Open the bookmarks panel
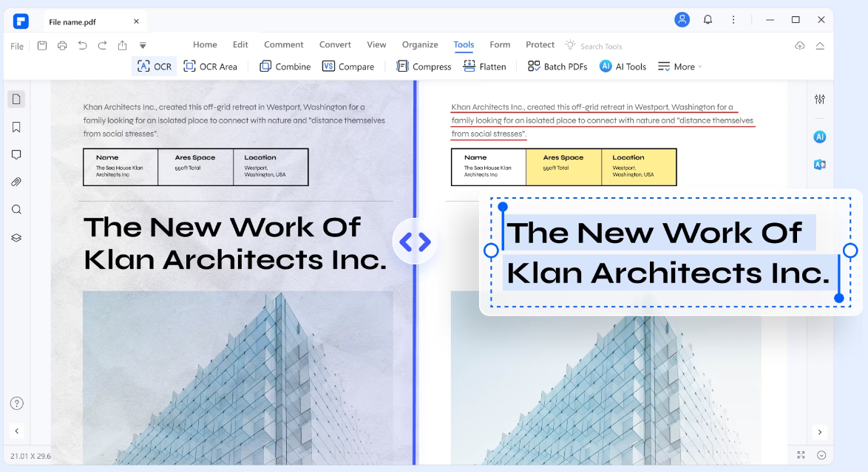 (16, 127)
